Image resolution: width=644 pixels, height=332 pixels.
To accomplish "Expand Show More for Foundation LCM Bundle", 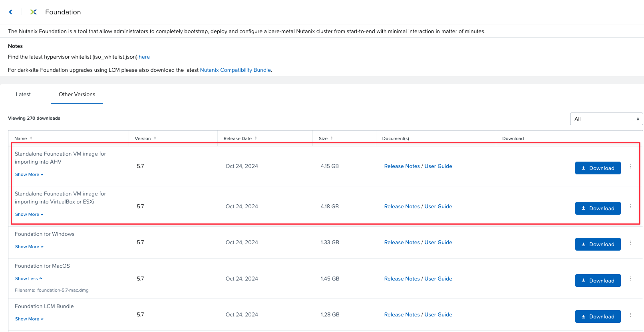I will (29, 319).
